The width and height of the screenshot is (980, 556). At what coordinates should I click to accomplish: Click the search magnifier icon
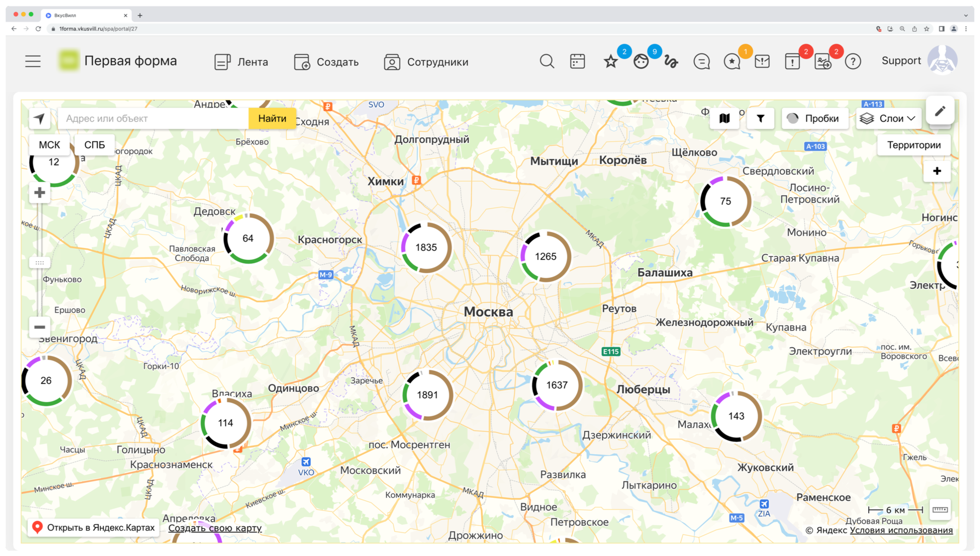547,62
